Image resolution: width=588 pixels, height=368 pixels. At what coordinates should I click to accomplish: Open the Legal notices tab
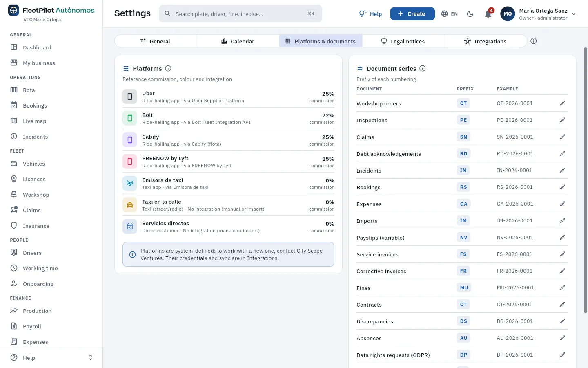(x=403, y=41)
